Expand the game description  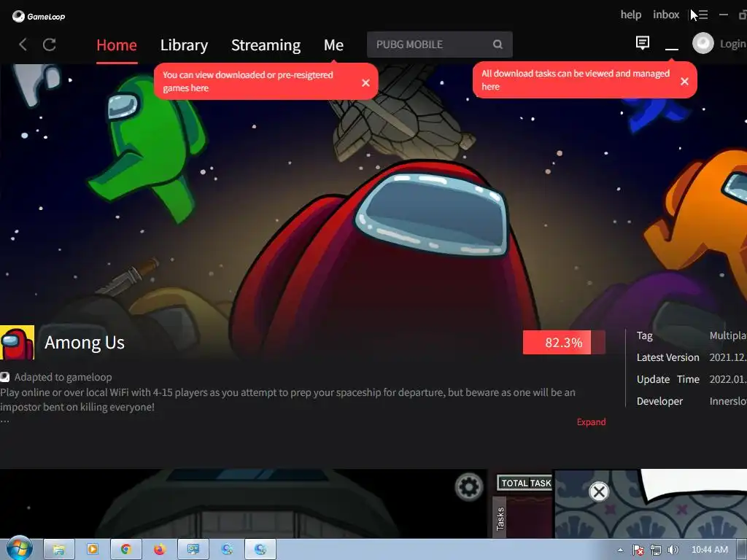pyautogui.click(x=591, y=422)
